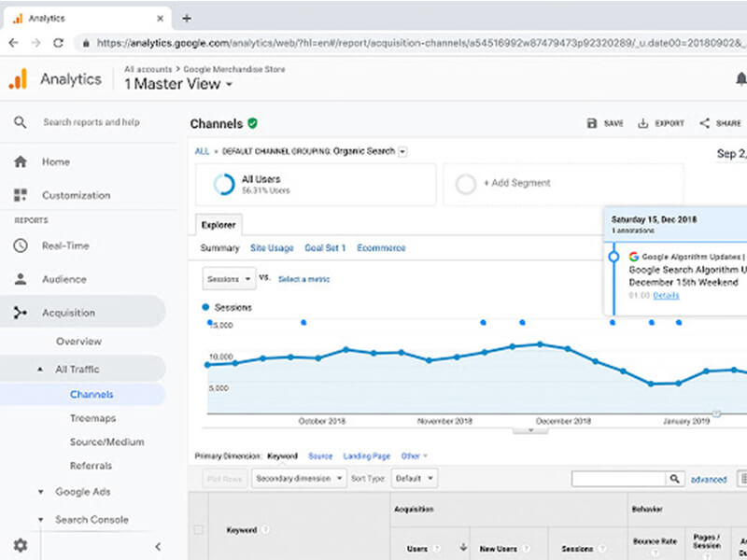
Task: Open a new browser tab
Action: 187,18
